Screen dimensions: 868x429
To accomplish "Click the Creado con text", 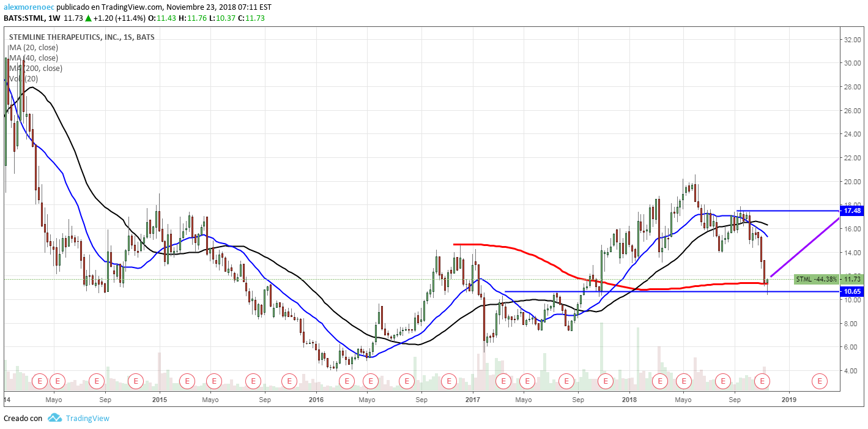I will (x=23, y=418).
